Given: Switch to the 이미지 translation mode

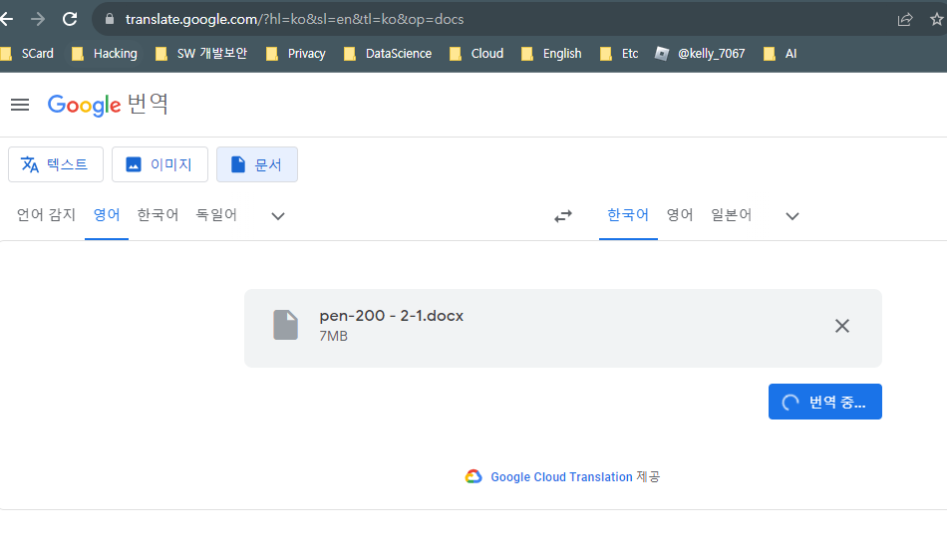Looking at the screenshot, I should click(160, 164).
